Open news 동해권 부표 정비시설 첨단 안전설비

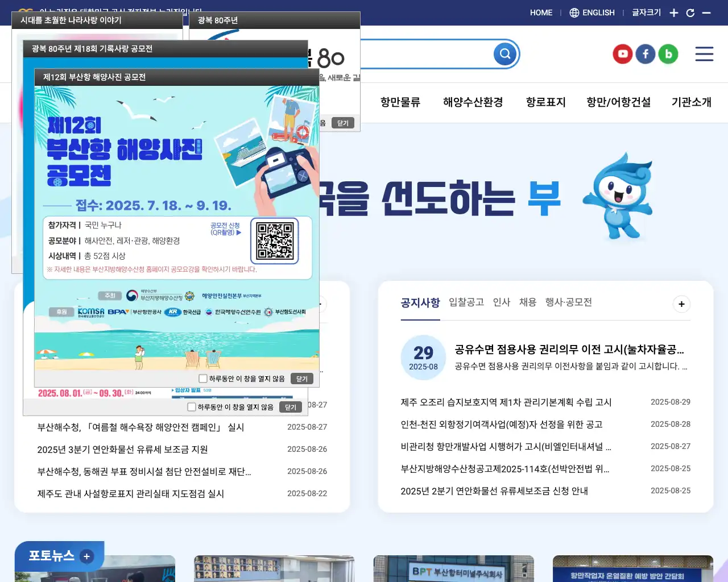[144, 472]
